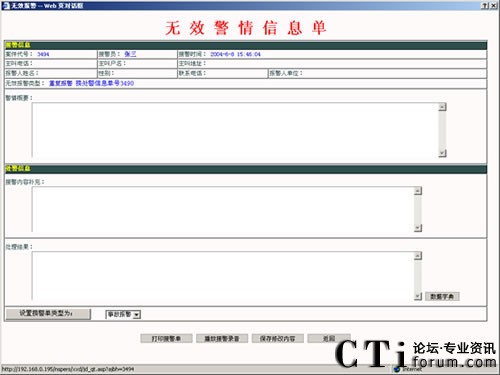Click the 保存修改内容 save button

[277, 338]
